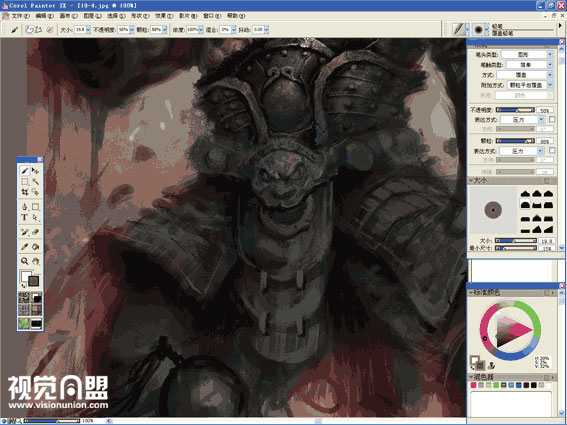Click the brush tool icon in property bar
The width and height of the screenshot is (567, 425).
(x=15, y=30)
